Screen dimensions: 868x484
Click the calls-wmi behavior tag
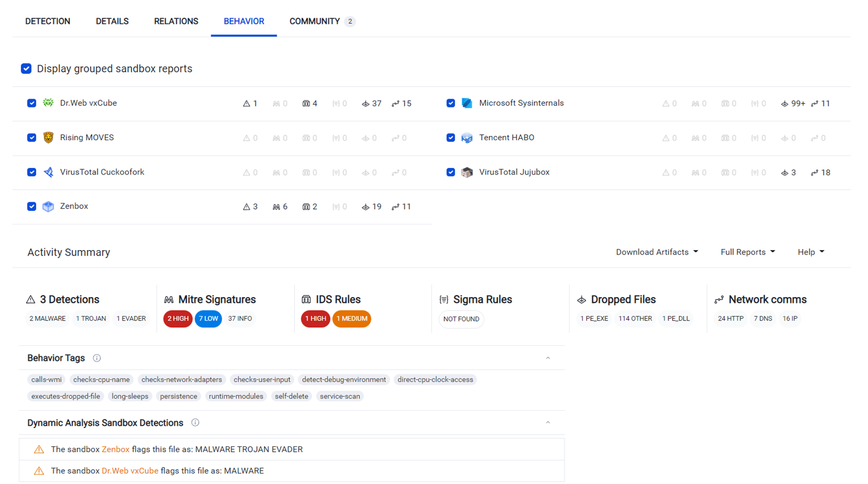coord(47,380)
